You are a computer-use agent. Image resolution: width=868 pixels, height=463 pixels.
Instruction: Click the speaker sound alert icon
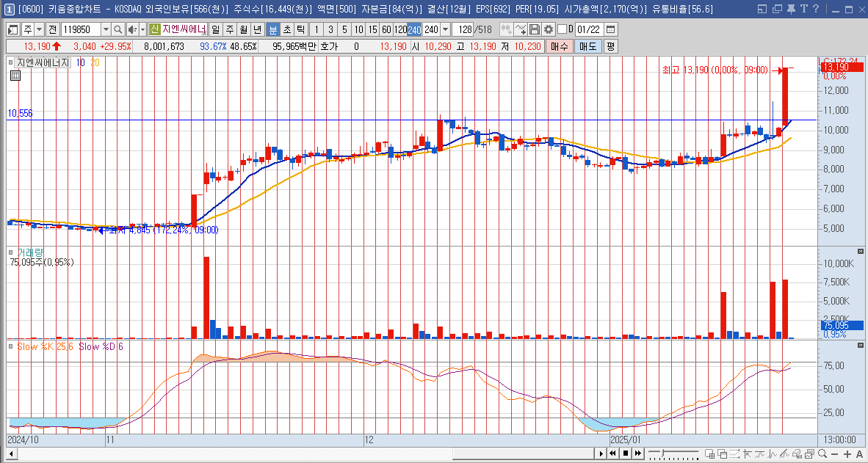click(x=131, y=29)
